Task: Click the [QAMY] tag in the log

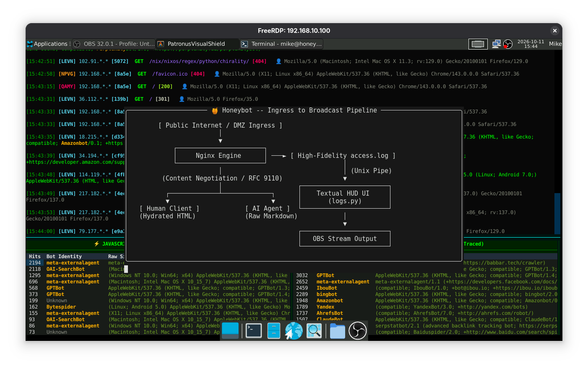Action: 67,86
